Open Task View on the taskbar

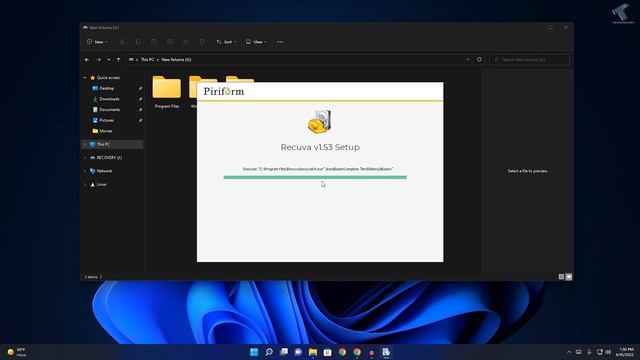click(284, 352)
